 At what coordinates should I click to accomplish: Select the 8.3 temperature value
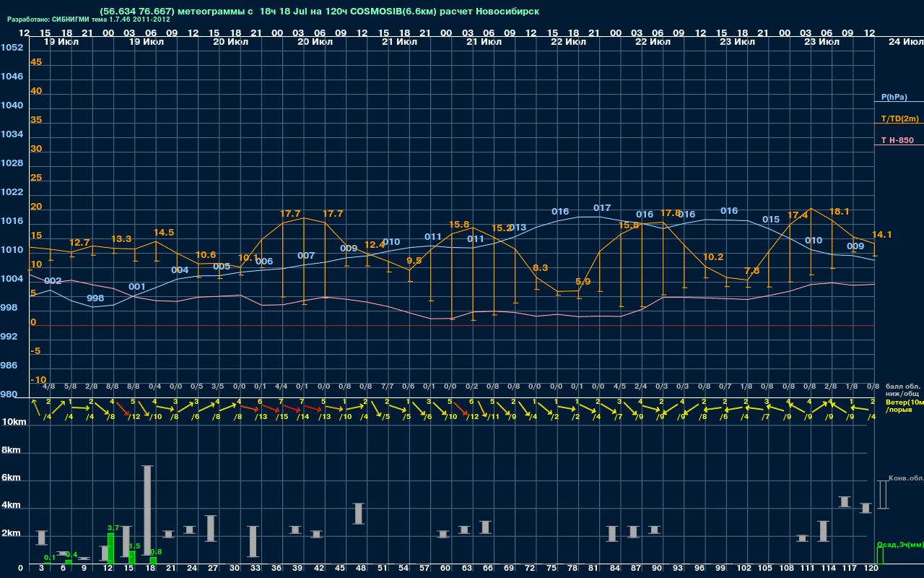coord(540,268)
